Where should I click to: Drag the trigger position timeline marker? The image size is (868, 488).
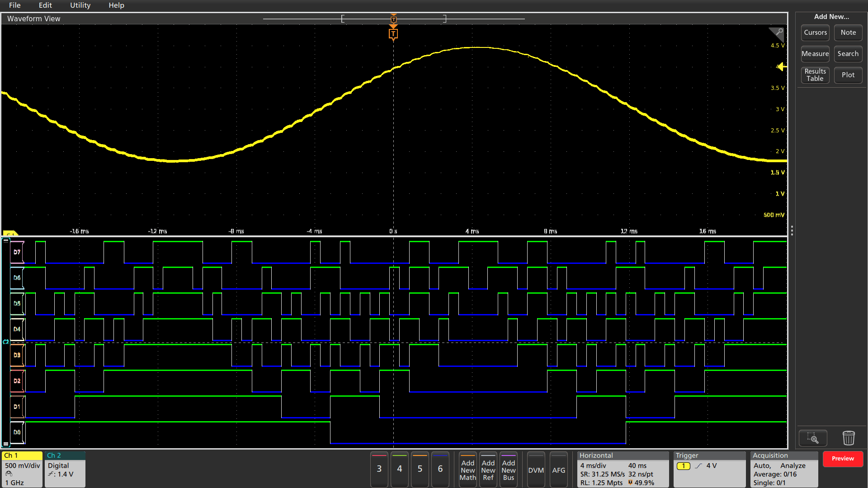(x=393, y=19)
